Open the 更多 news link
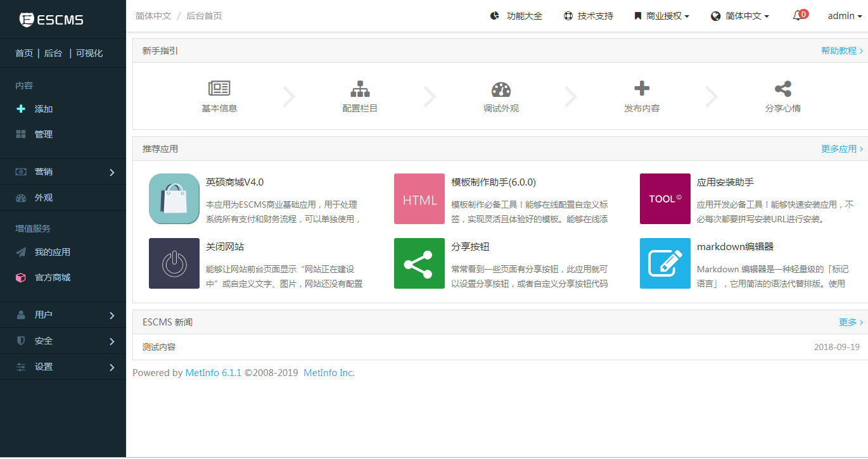 tap(851, 322)
